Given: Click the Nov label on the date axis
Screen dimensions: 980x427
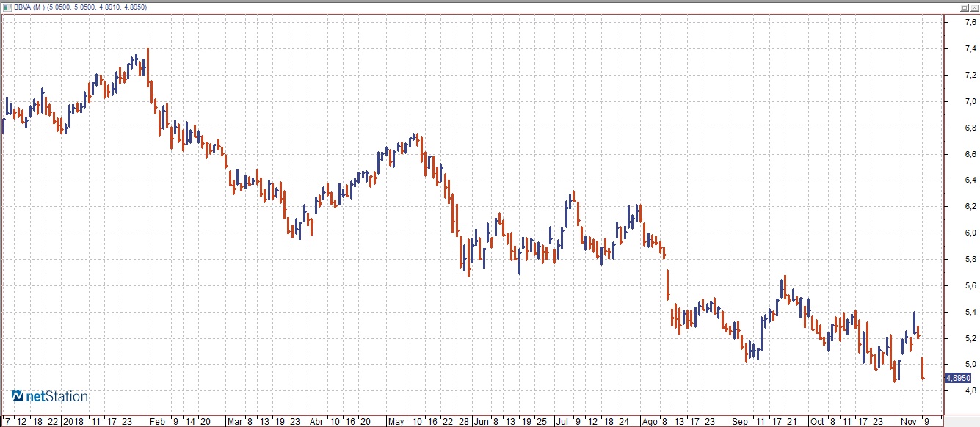Looking at the screenshot, I should pyautogui.click(x=908, y=421).
